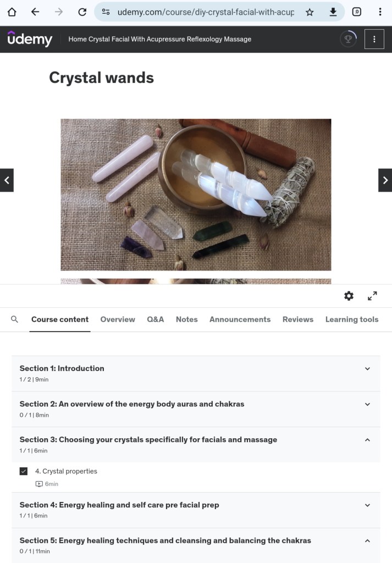Go to the next lecture arrow
This screenshot has width=392, height=563.
pos(385,180)
